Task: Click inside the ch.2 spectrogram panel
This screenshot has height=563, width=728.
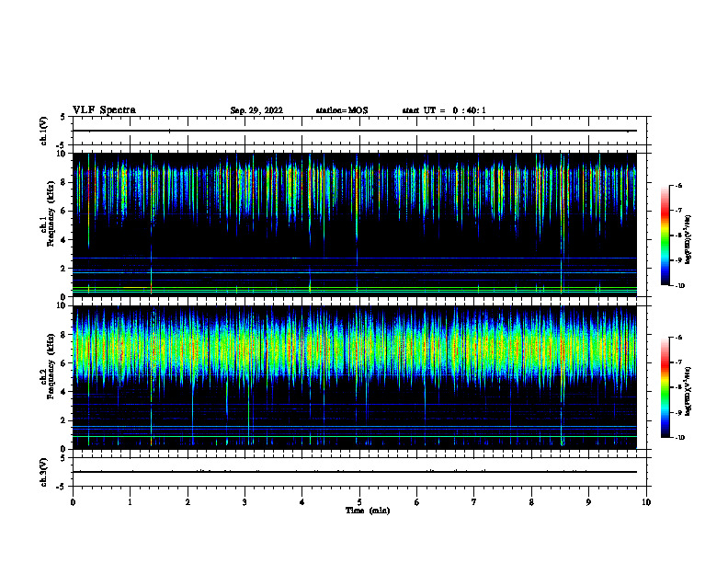Action: click(x=355, y=377)
